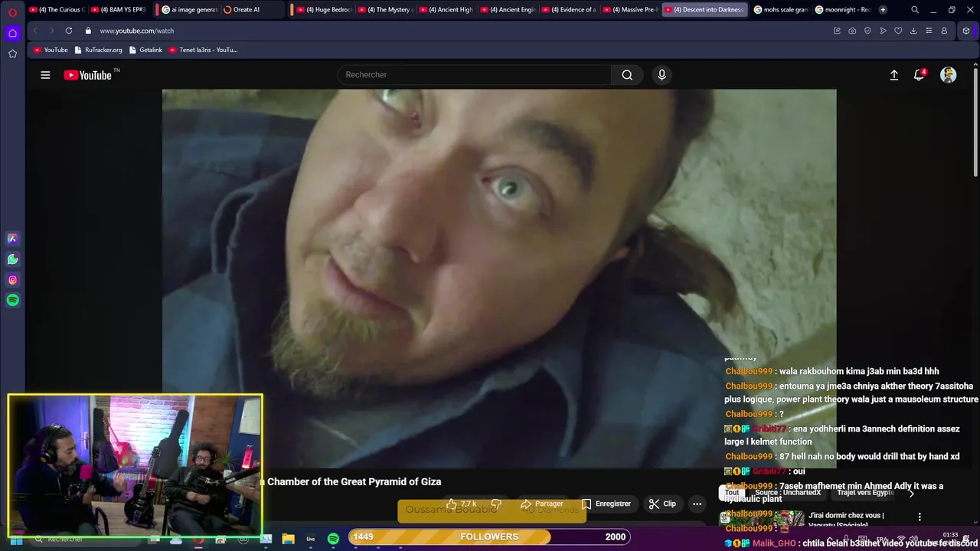Open Opera sidebar home icon

(x=12, y=33)
